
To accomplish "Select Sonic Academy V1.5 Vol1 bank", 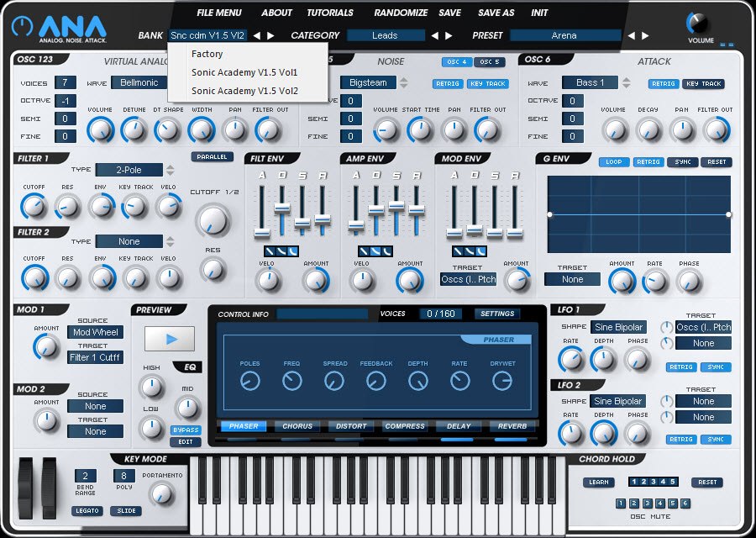I will [248, 72].
